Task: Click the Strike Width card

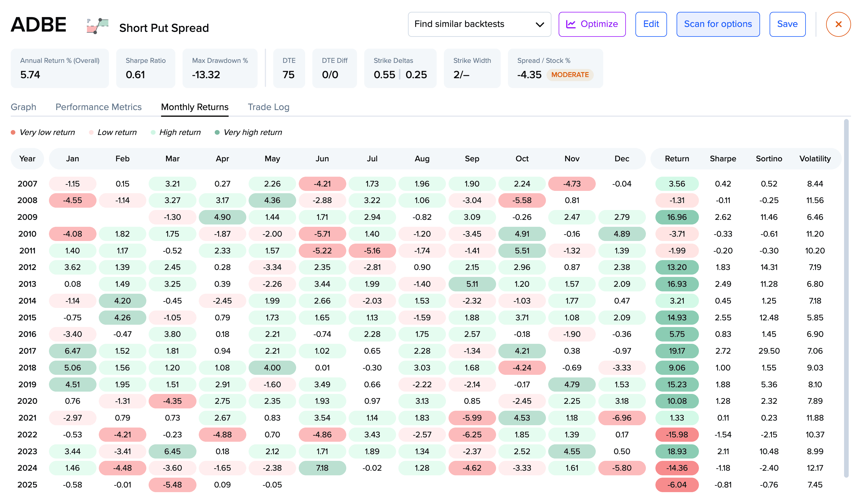Action: tap(472, 68)
